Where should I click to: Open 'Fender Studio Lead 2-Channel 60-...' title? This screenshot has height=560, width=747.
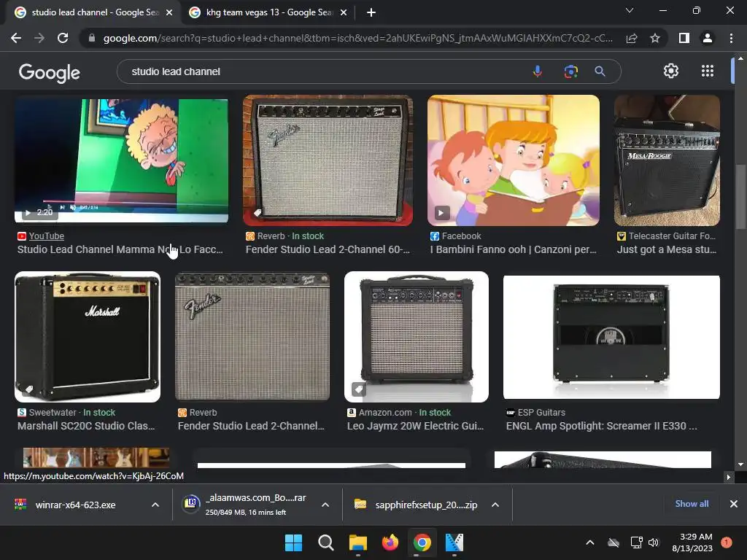(x=328, y=249)
